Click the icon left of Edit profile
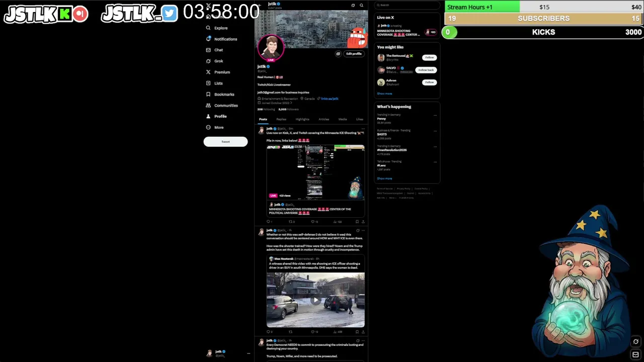Image resolution: width=644 pixels, height=362 pixels. click(x=338, y=54)
